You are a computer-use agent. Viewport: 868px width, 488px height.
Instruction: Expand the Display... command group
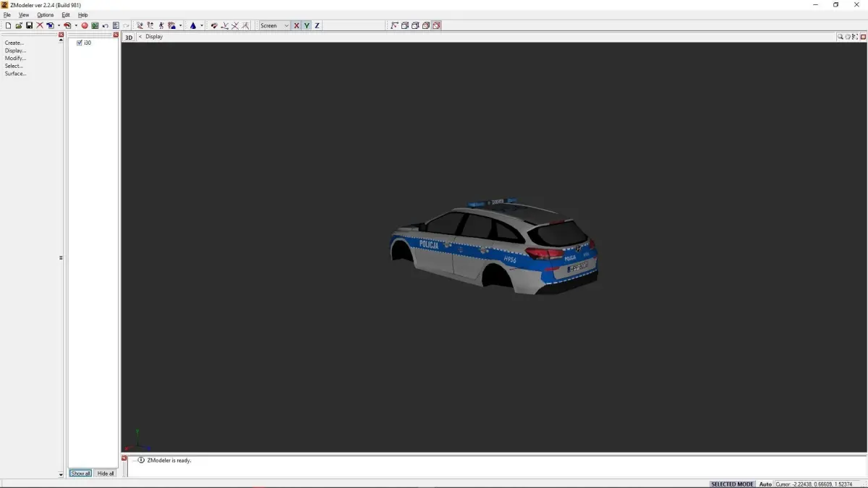[15, 51]
